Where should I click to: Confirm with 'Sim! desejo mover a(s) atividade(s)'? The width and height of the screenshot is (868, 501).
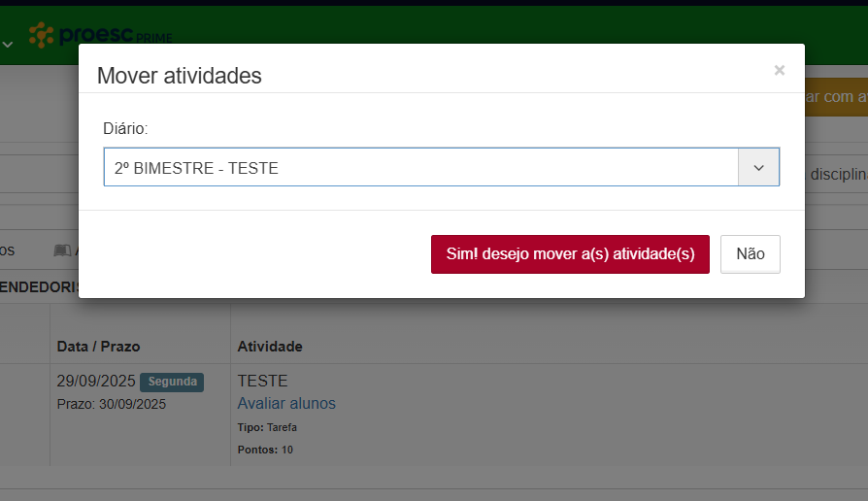(570, 254)
